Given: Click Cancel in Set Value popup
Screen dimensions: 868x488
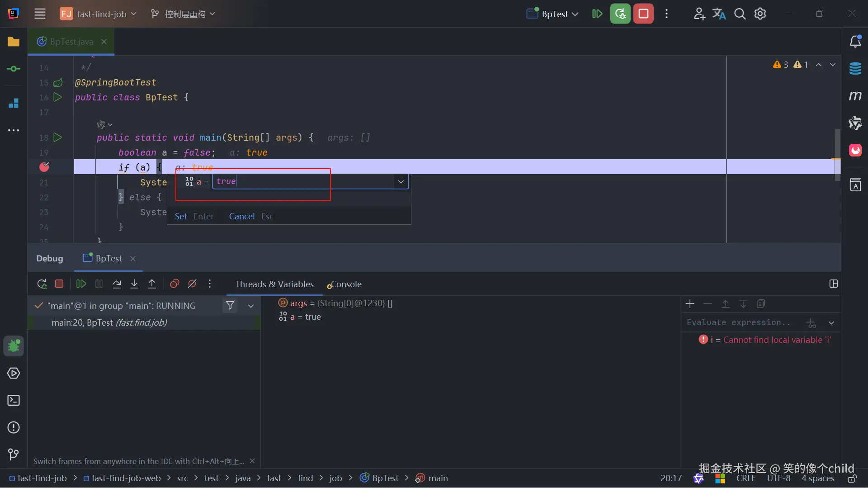Looking at the screenshot, I should pyautogui.click(x=241, y=216).
